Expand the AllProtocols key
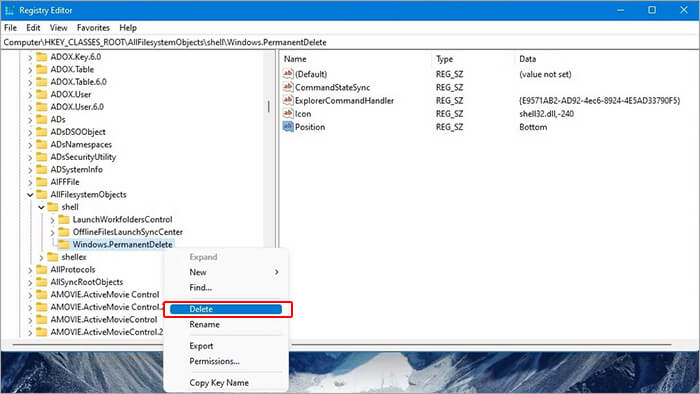This screenshot has width=700, height=394. tap(30, 270)
